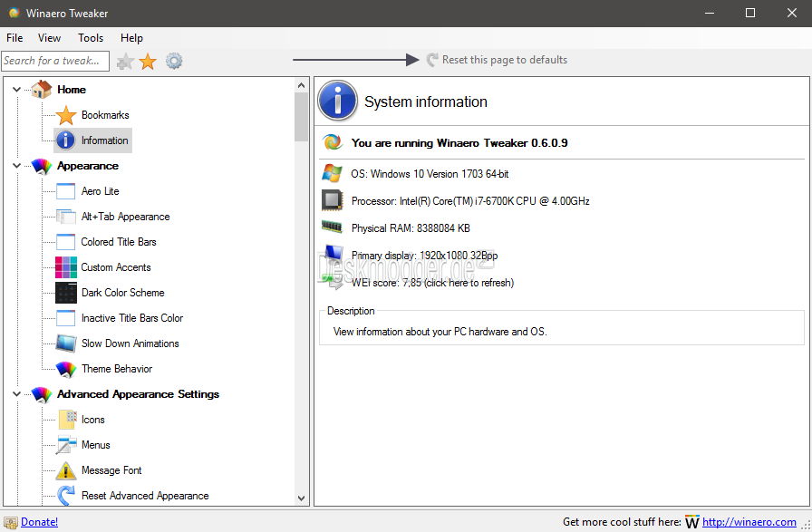Click the Custom Accents color grid icon
812x532 pixels.
pyautogui.click(x=66, y=267)
